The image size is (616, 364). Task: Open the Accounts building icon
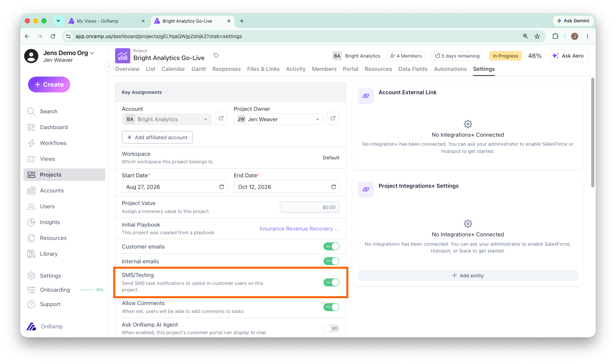tap(31, 191)
